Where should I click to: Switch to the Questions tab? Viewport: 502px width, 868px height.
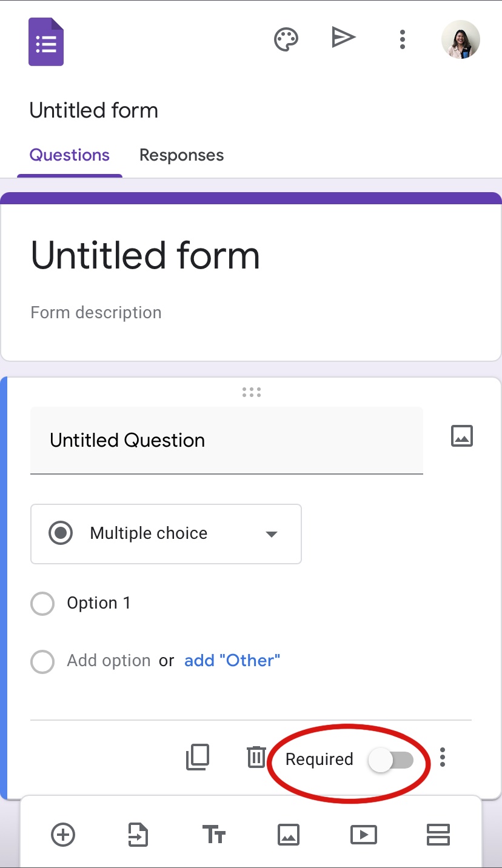tap(70, 155)
